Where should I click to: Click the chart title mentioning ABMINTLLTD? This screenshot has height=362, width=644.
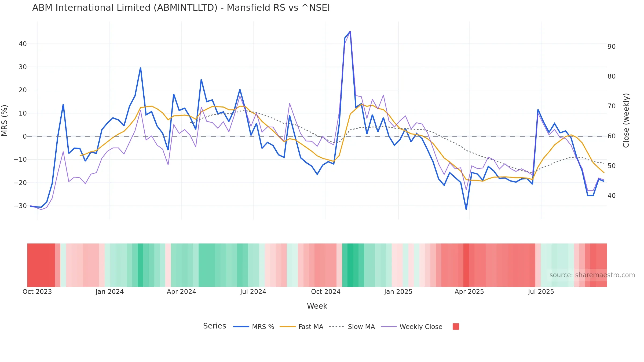point(181,8)
